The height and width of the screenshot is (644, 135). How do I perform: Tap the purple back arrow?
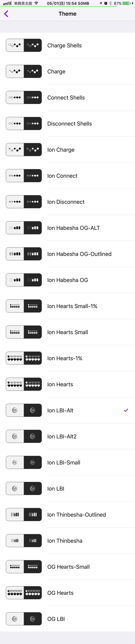[6, 14]
